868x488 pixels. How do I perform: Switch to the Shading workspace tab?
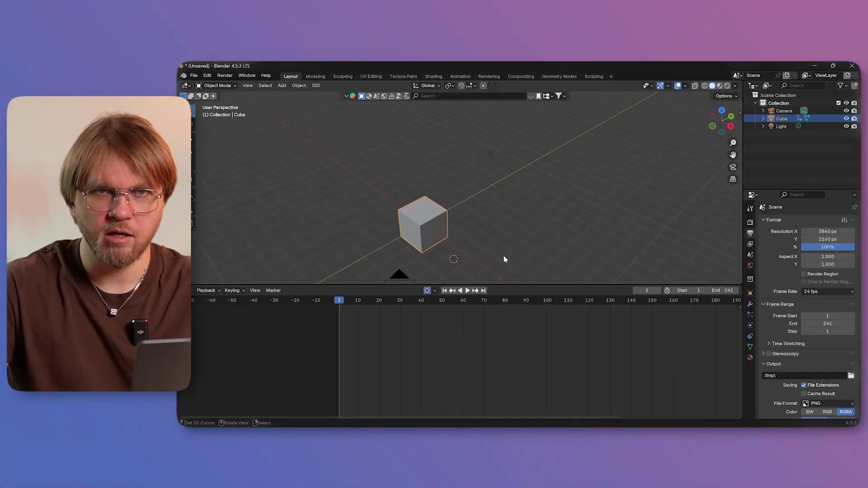click(x=433, y=76)
